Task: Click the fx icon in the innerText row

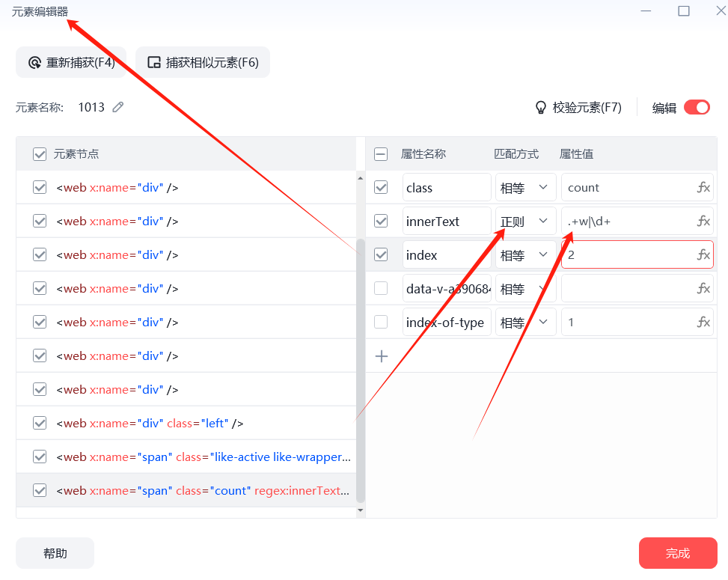Action: click(703, 221)
